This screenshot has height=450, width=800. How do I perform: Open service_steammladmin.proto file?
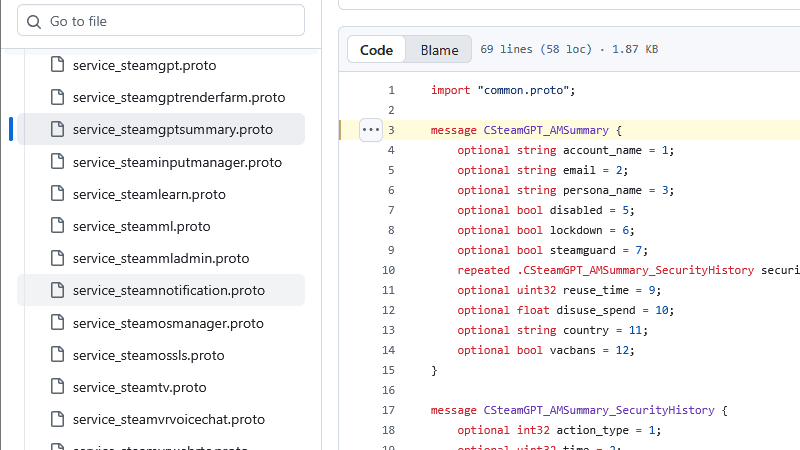pos(161,258)
